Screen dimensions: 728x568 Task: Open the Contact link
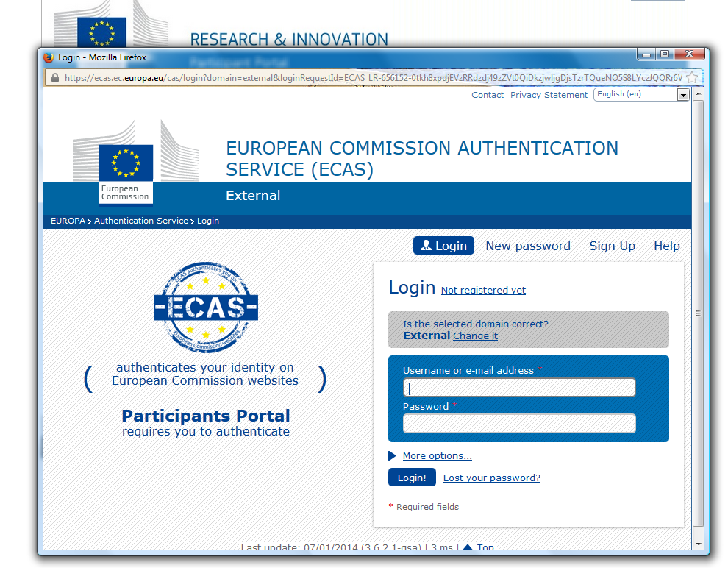click(x=488, y=95)
